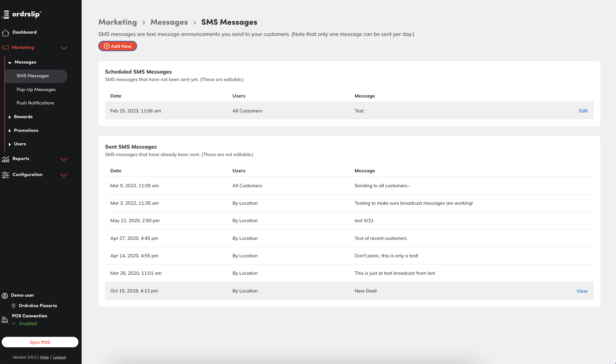Expand the Reports section chevron

[x=64, y=159]
